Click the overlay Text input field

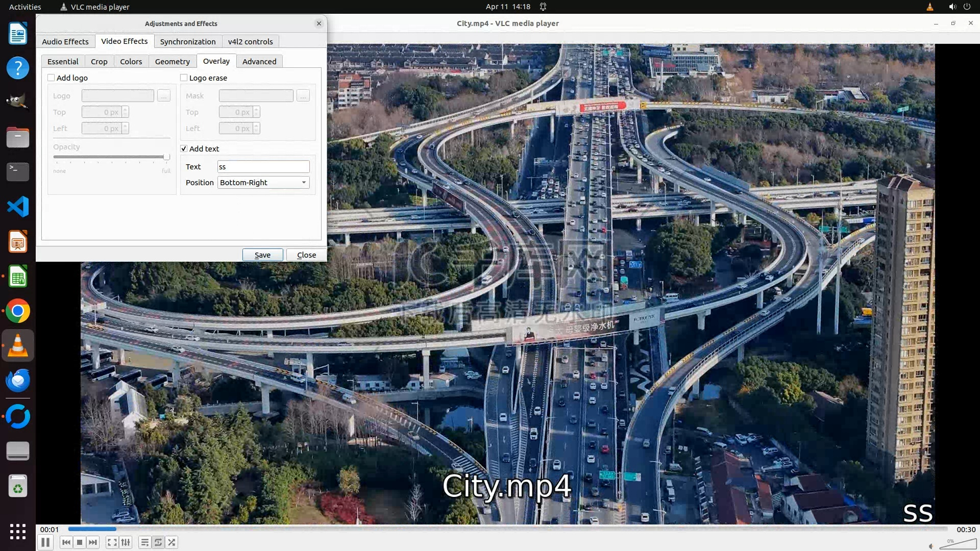point(263,167)
